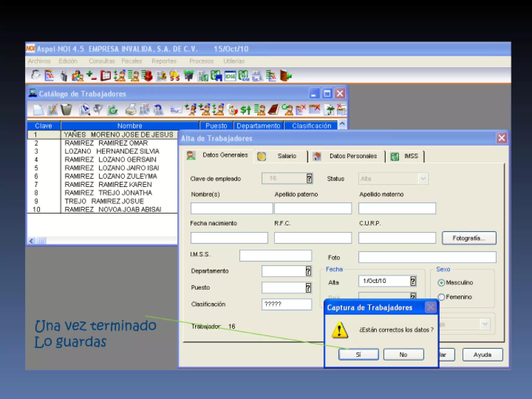Screen dimensions: 532x399
Task: Select the Femenino radio button
Action: pyautogui.click(x=441, y=297)
